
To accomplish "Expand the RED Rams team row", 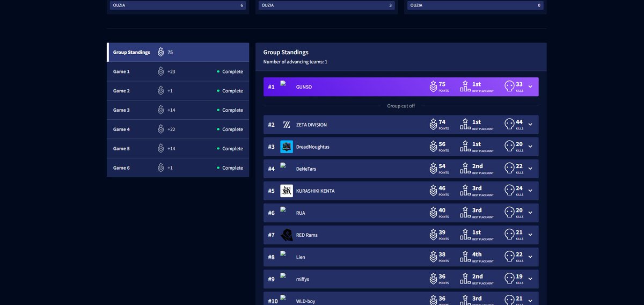I will point(530,235).
